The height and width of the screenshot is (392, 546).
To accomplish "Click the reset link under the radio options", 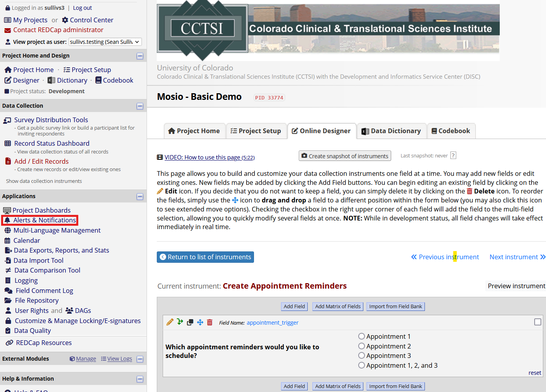I will click(535, 373).
